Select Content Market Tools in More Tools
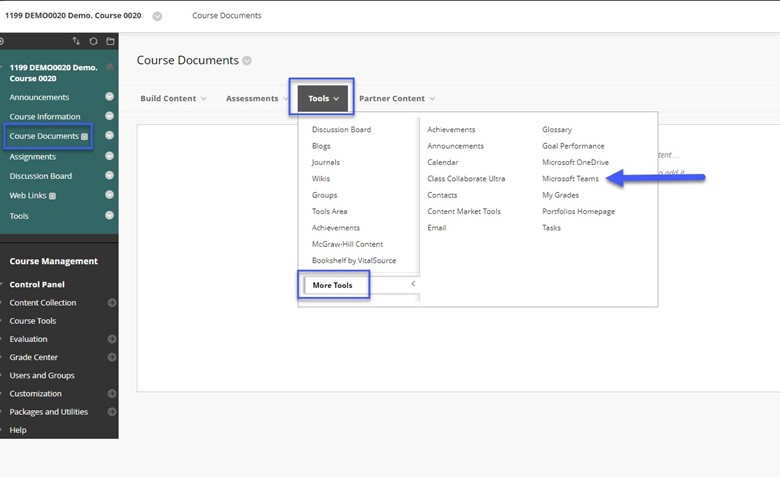The height and width of the screenshot is (477, 780). (x=464, y=211)
